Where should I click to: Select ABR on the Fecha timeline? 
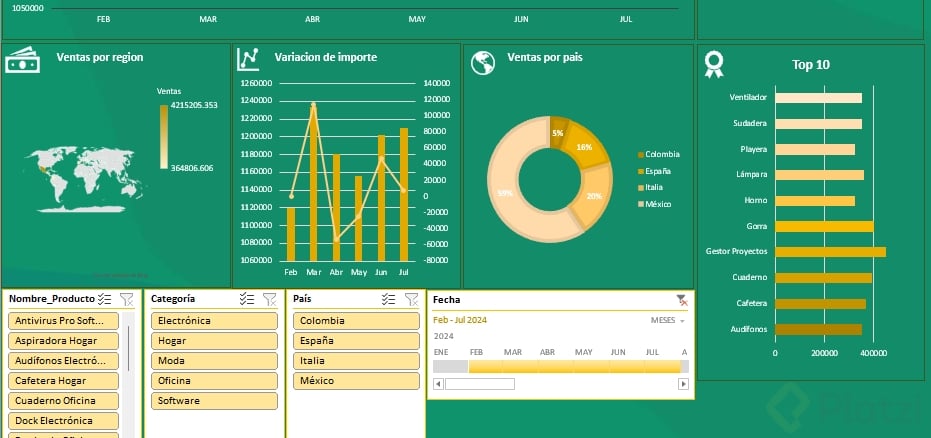pyautogui.click(x=556, y=366)
